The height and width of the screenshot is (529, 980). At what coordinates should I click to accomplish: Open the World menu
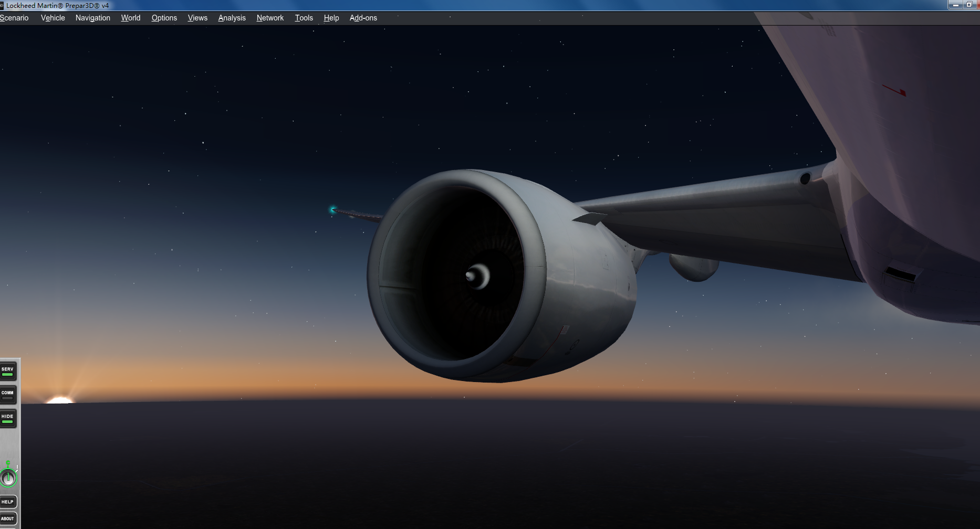[130, 17]
